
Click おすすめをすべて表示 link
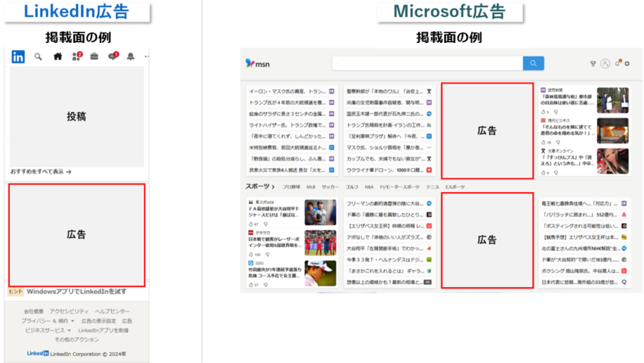point(41,172)
